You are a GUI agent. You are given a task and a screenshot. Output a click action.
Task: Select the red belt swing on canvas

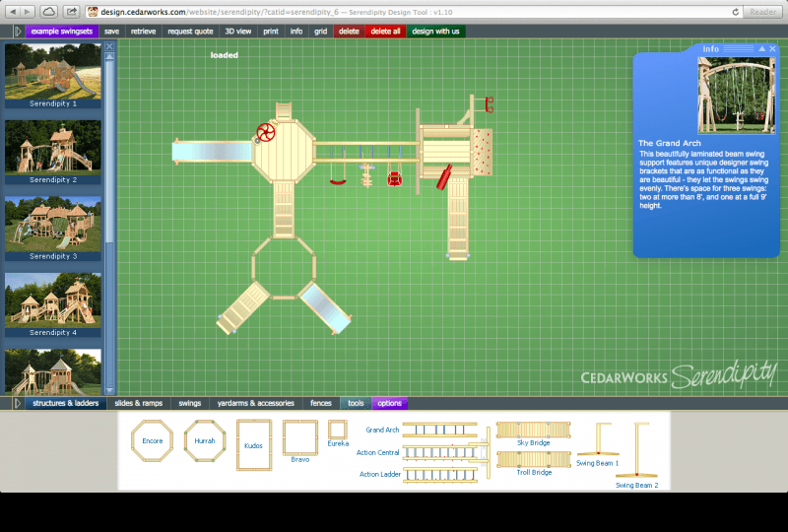(x=338, y=182)
